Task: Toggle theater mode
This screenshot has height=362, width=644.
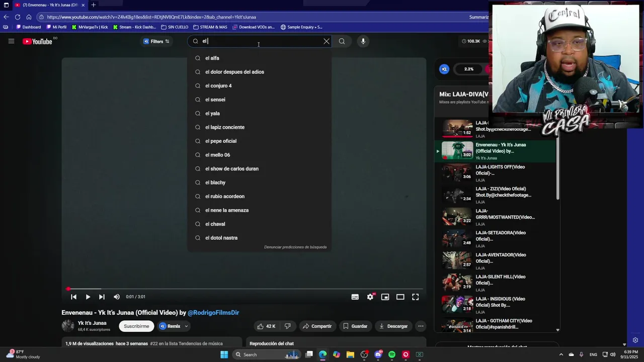Action: coord(400,297)
